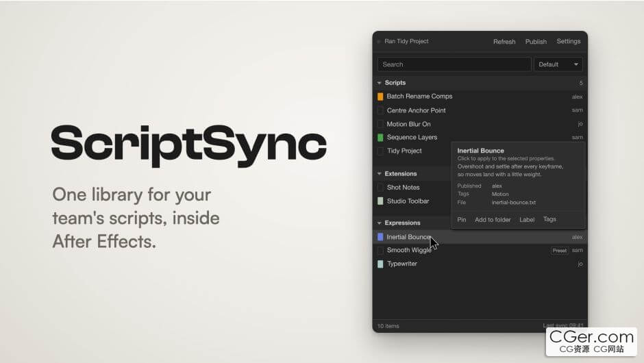Click Pin in the Inertial Bounce popup
The width and height of the screenshot is (644, 363).
(462, 220)
